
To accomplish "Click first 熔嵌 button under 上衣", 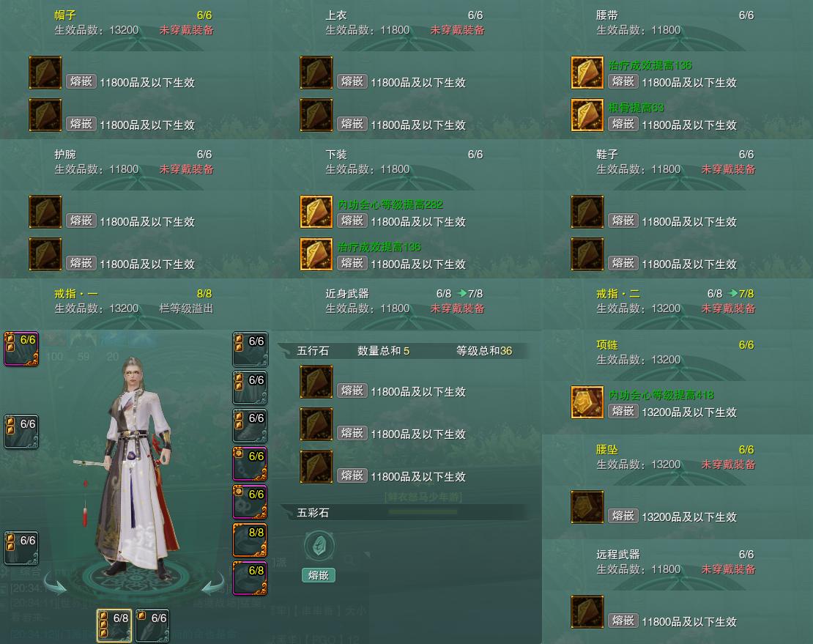I will 352,82.
